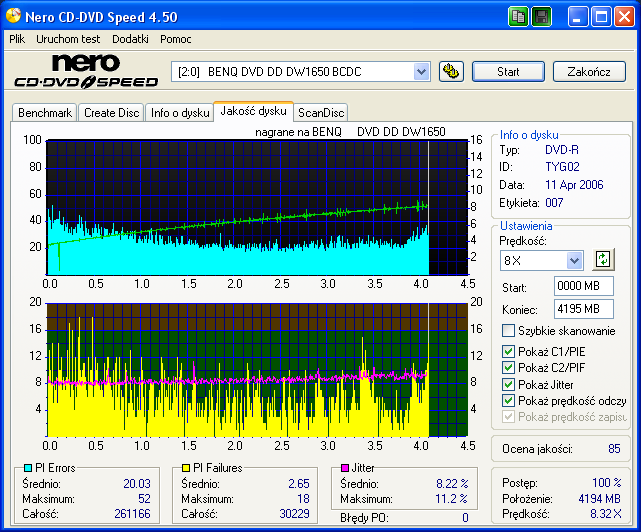
Task: Click the PI Errors average 20.03
Action: (137, 484)
